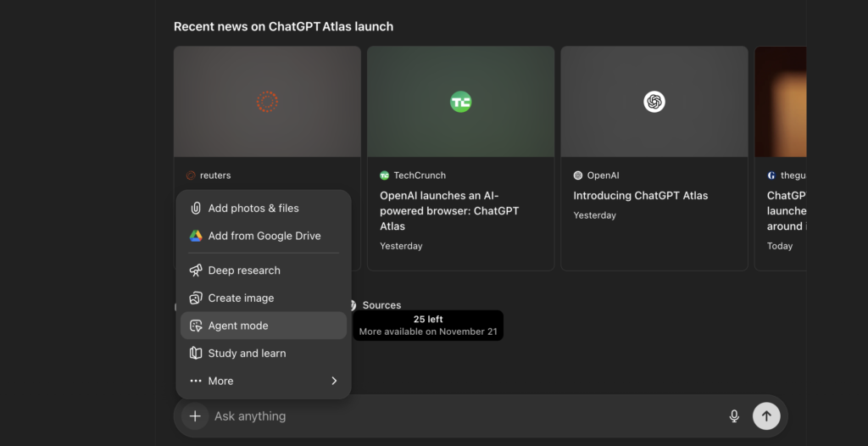Image resolution: width=868 pixels, height=446 pixels.
Task: Click the Google Drive icon
Action: pos(196,236)
